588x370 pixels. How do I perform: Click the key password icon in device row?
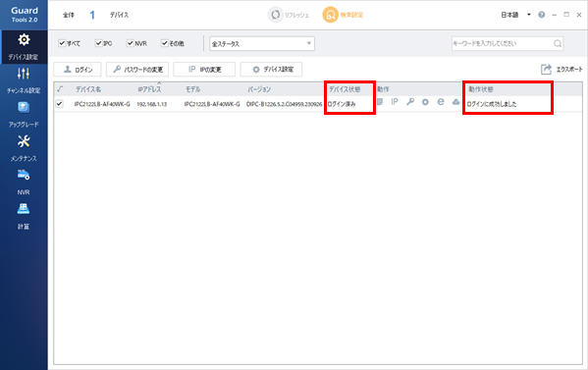410,102
